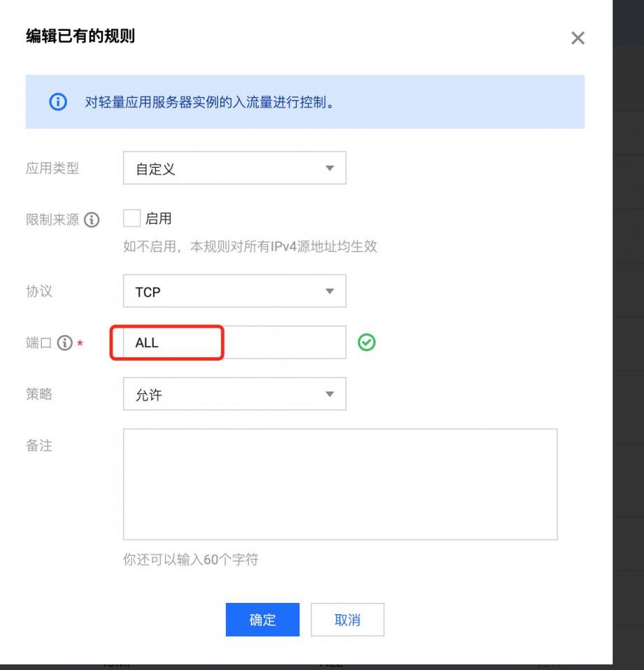The width and height of the screenshot is (644, 670).
Task: Click the banner text about 入流量 control
Action: [210, 103]
